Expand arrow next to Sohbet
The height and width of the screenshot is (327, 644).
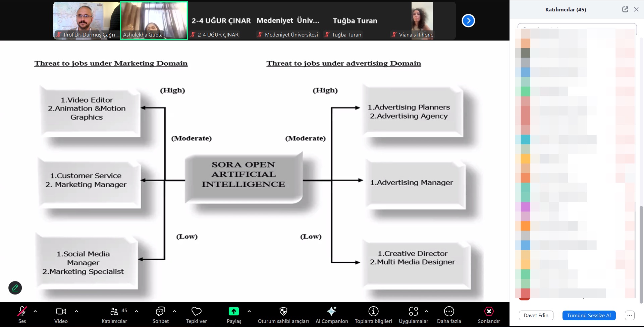(174, 311)
